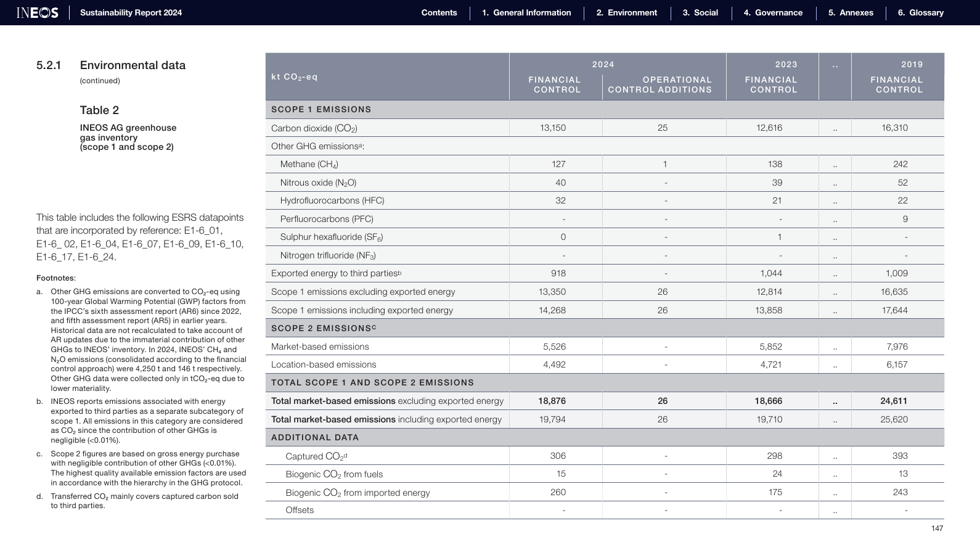The width and height of the screenshot is (980, 555).
Task: Click the Nitrous oxide (N2O) row label
Action: 318,183
